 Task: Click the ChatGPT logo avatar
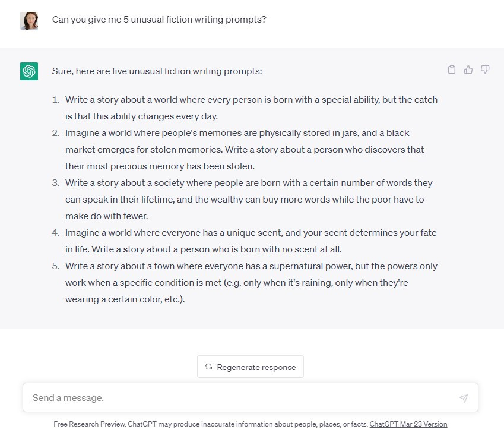tap(29, 71)
